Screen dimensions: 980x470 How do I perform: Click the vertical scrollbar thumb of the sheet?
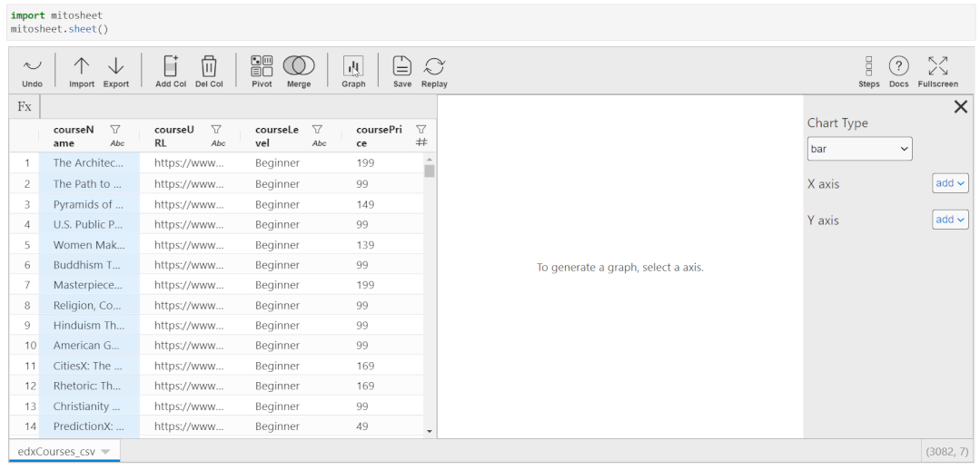430,171
